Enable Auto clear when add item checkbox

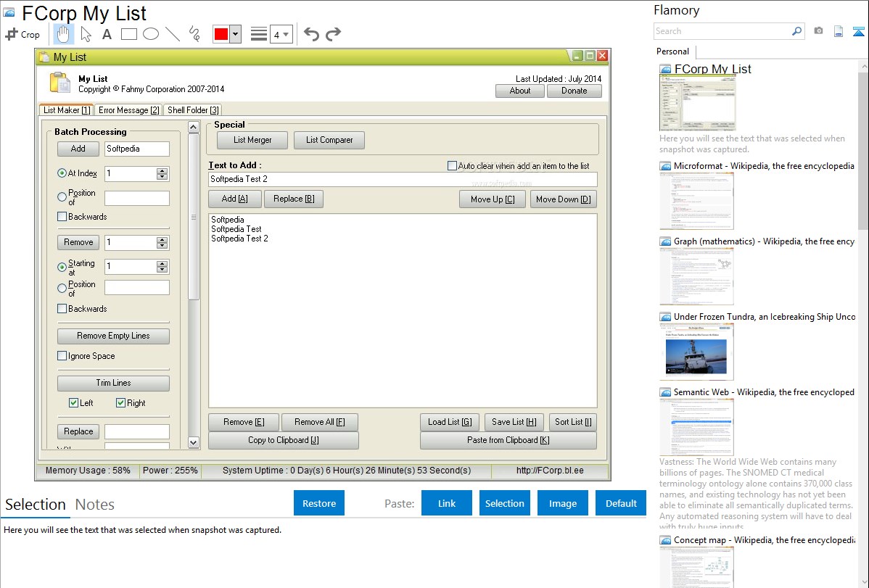[453, 166]
